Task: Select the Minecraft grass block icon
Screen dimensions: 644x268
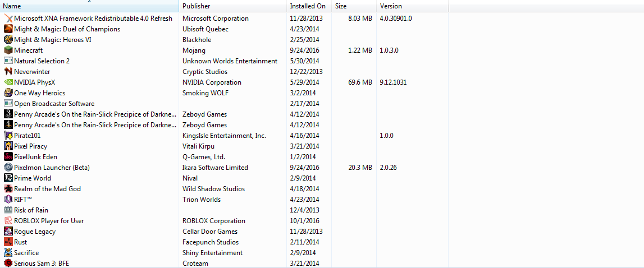Action: tap(8, 50)
